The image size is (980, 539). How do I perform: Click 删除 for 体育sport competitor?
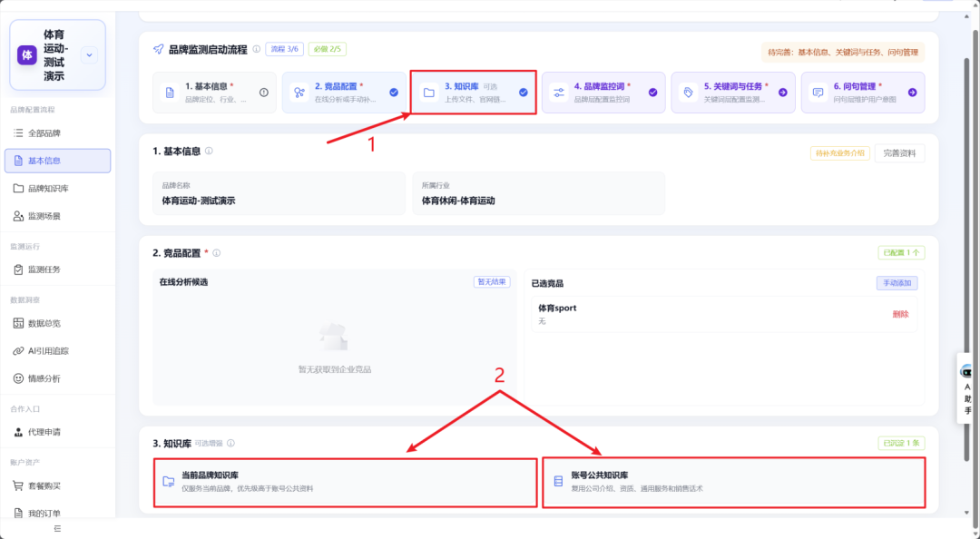pyautogui.click(x=900, y=314)
